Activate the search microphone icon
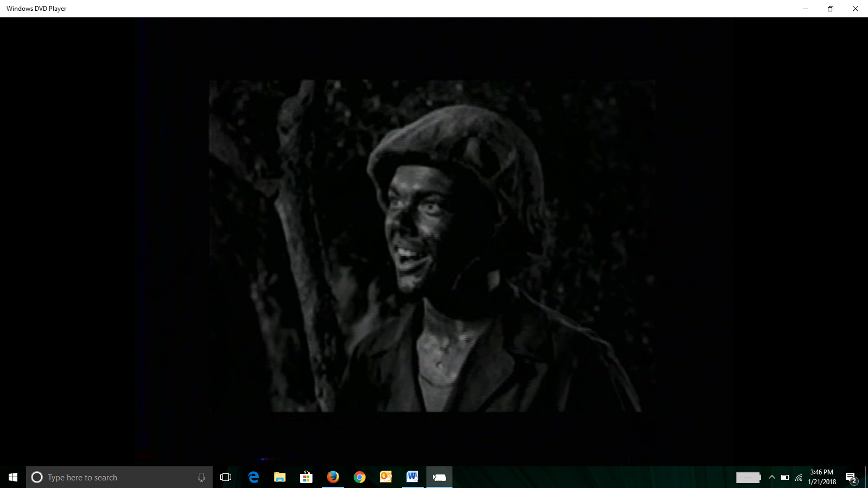The height and width of the screenshot is (488, 868). click(x=201, y=477)
